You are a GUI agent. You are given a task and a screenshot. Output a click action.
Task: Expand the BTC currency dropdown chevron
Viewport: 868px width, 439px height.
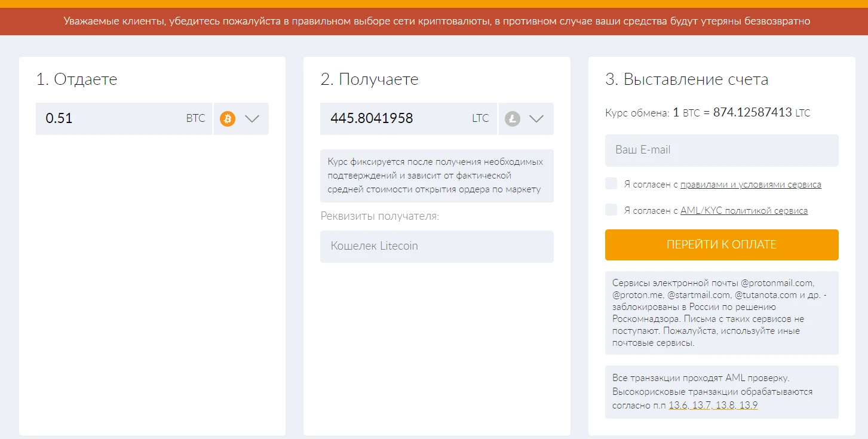point(252,118)
